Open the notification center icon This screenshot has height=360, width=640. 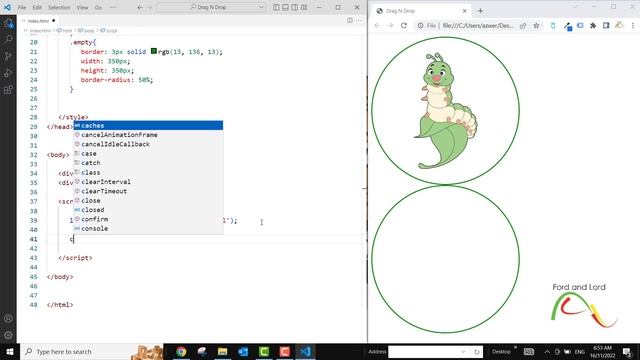pos(628,351)
